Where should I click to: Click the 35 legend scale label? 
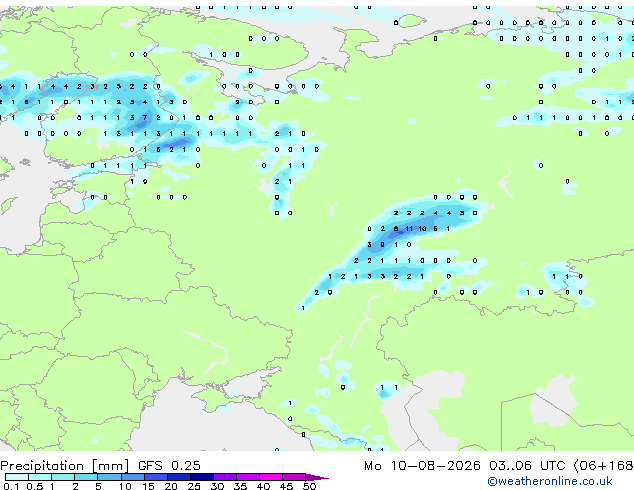click(240, 486)
